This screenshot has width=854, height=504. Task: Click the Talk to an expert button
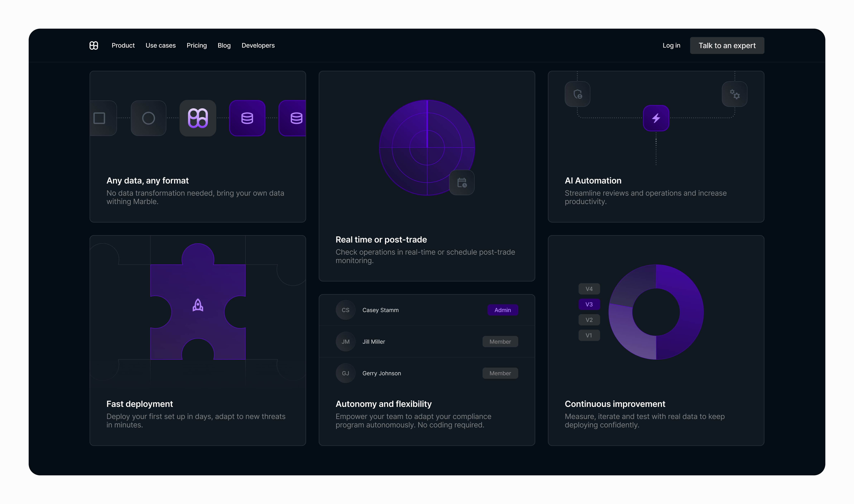pyautogui.click(x=727, y=45)
